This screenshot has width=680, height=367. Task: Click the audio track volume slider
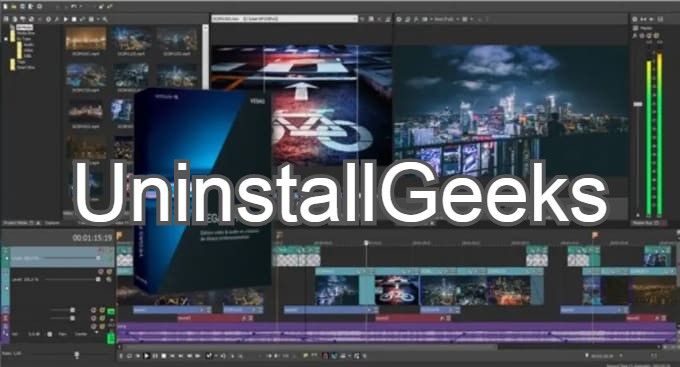[50, 334]
